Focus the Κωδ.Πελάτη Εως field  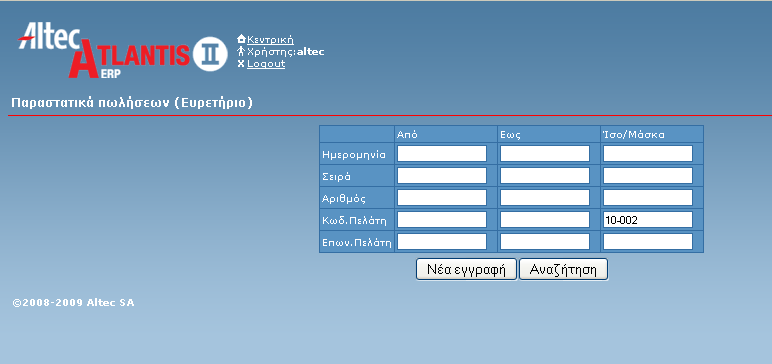point(545,220)
